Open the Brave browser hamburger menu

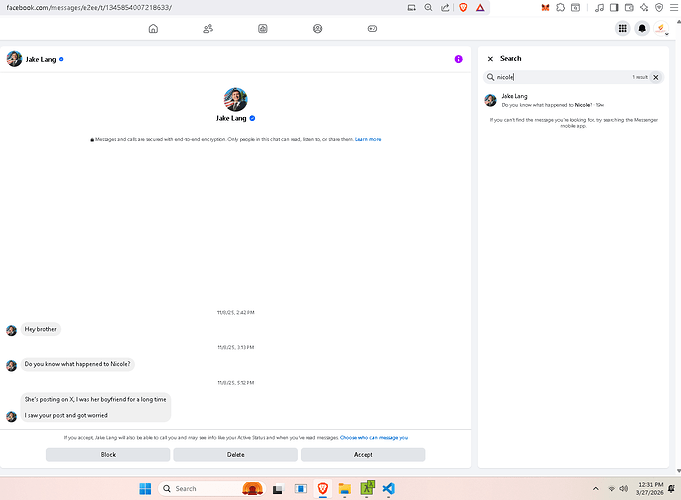point(673,7)
